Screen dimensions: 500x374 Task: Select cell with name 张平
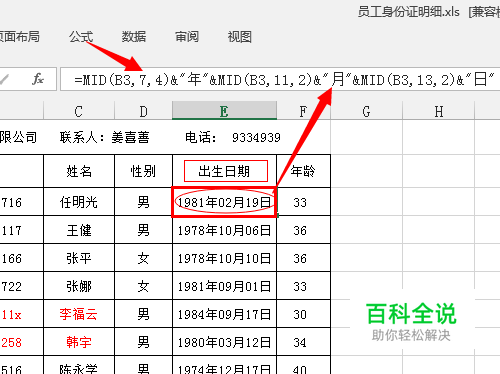79,258
